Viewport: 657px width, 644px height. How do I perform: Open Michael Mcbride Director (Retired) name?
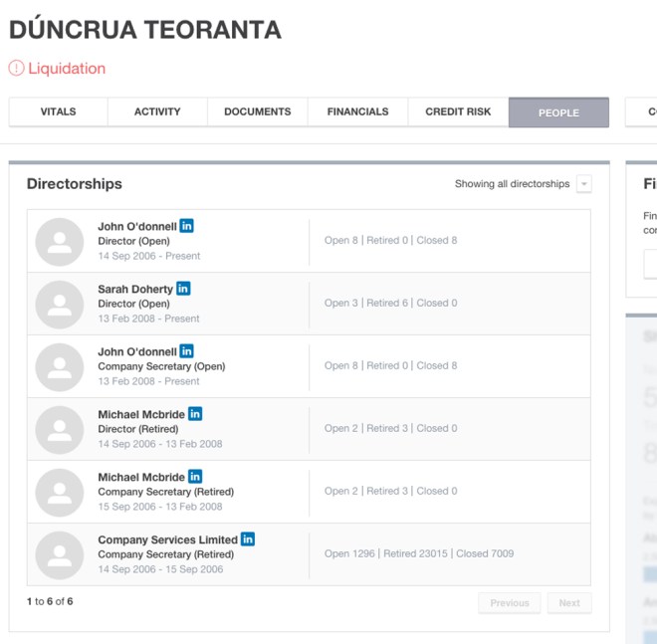coord(141,414)
